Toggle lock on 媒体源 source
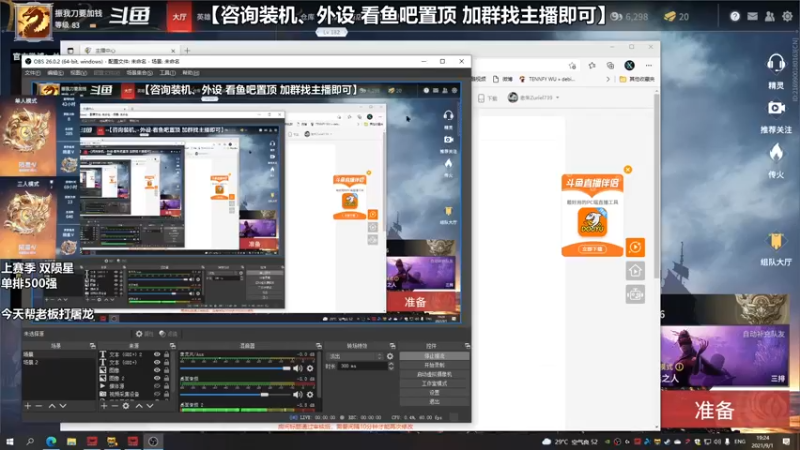This screenshot has height=450, width=800. [x=166, y=386]
